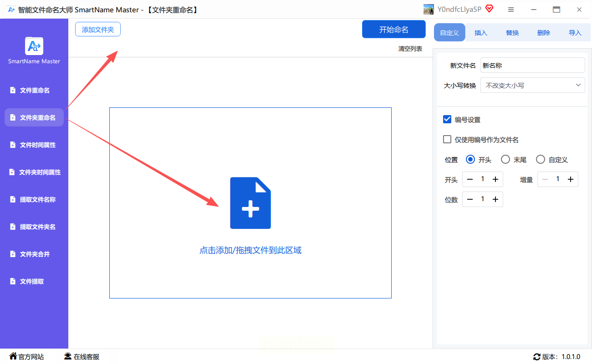Uncheck the 编号设置 checkbox
This screenshot has width=592, height=364.
447,119
